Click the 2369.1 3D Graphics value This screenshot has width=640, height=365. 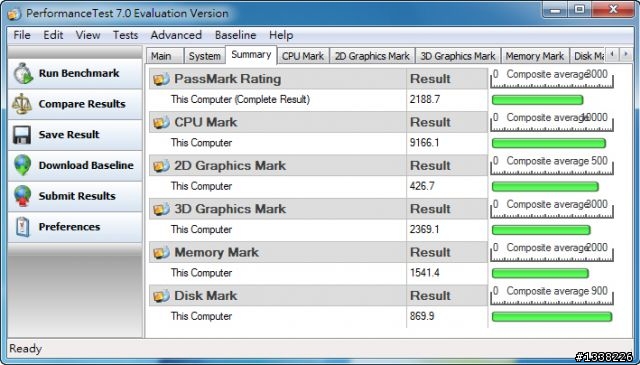[x=424, y=229]
